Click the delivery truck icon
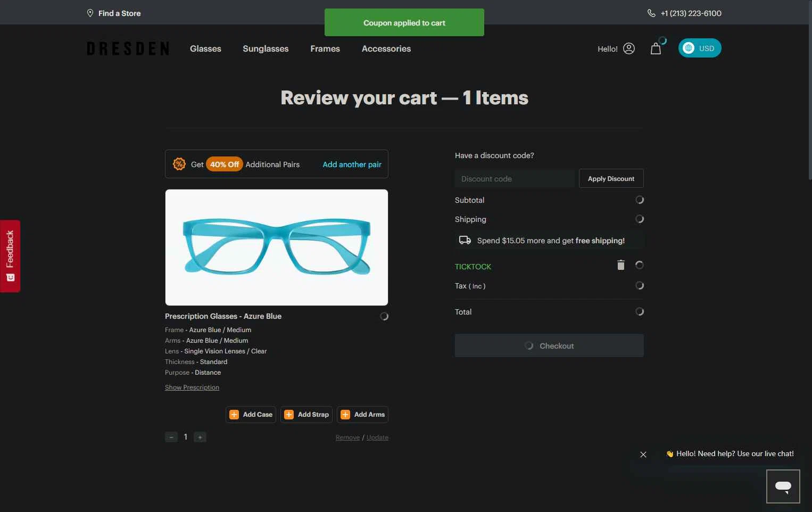Viewport: 812px width, 512px height. pyautogui.click(x=465, y=240)
